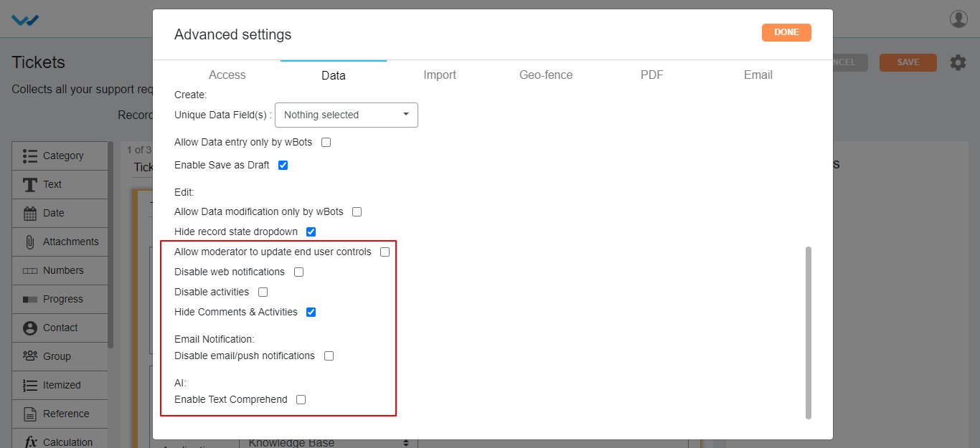Click the Tickets page title

click(x=39, y=62)
